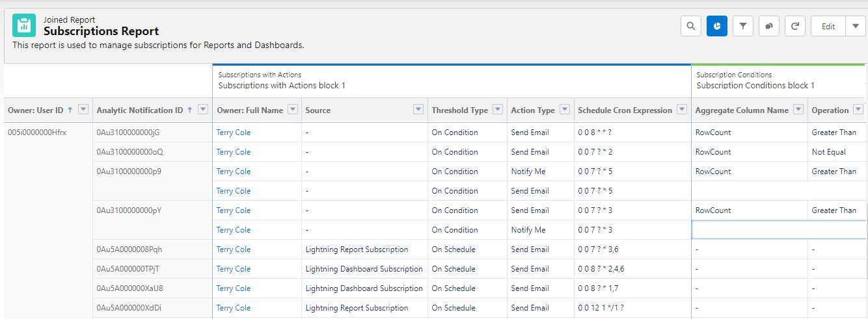The width and height of the screenshot is (868, 319).
Task: Open Terry Cole link in 0Au5A0000008Pqh row
Action: [x=234, y=249]
